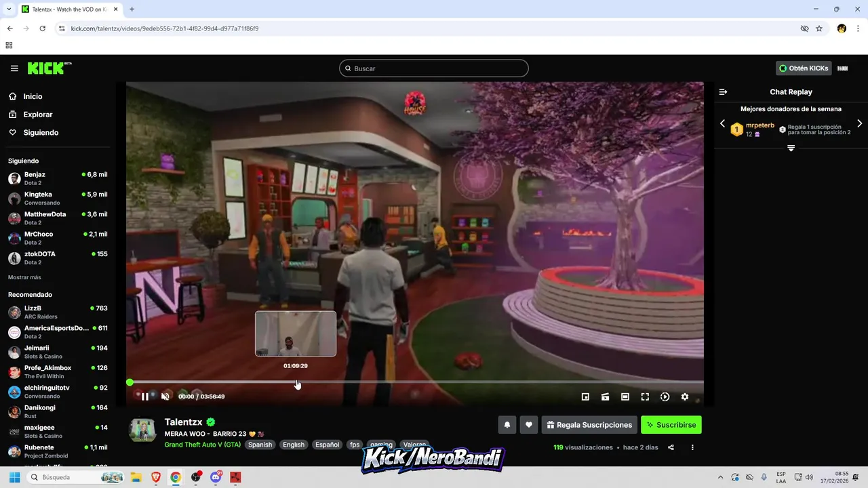Screen dimensions: 868x488
Task: Unmute the video volume
Action: [165, 396]
